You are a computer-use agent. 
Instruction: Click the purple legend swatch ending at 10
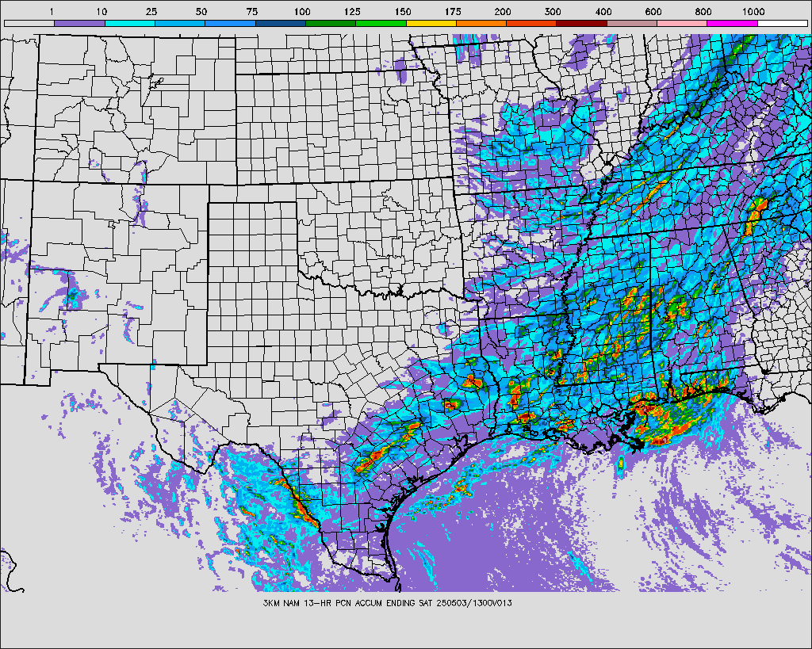tap(80, 23)
